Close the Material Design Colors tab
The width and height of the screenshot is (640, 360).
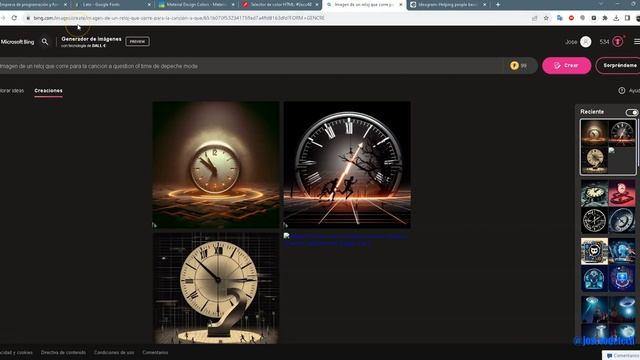(x=233, y=4)
